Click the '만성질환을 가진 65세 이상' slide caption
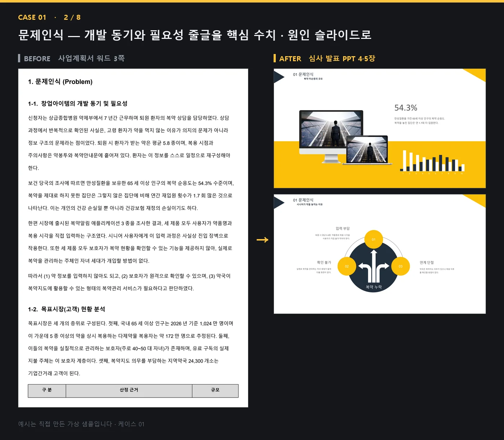Screen dimensions: 504x440 (419, 121)
